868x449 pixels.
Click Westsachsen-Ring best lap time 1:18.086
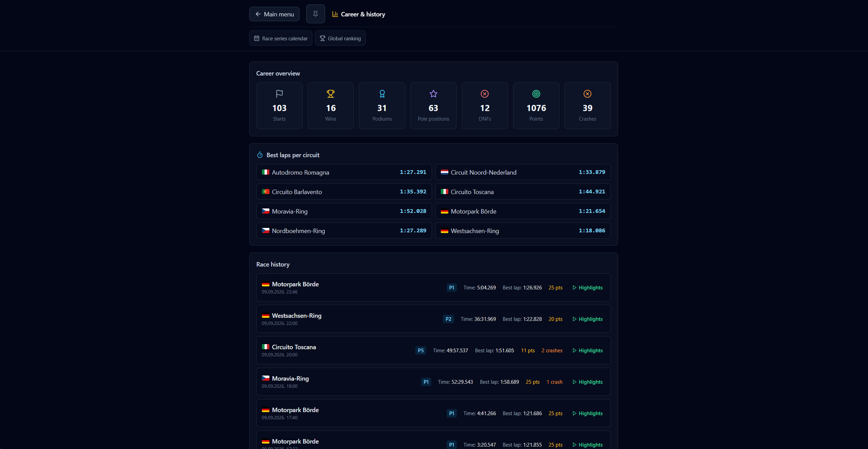pos(592,231)
